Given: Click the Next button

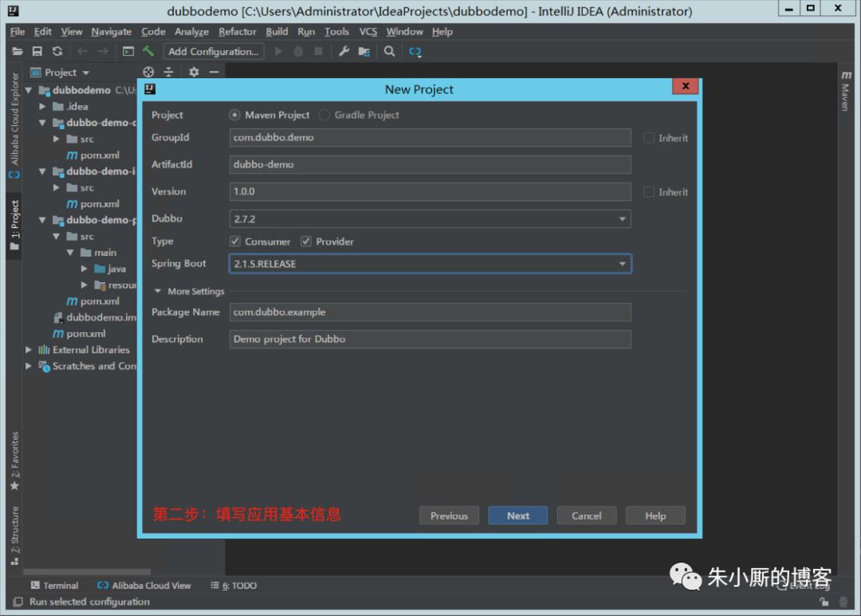Looking at the screenshot, I should point(517,516).
